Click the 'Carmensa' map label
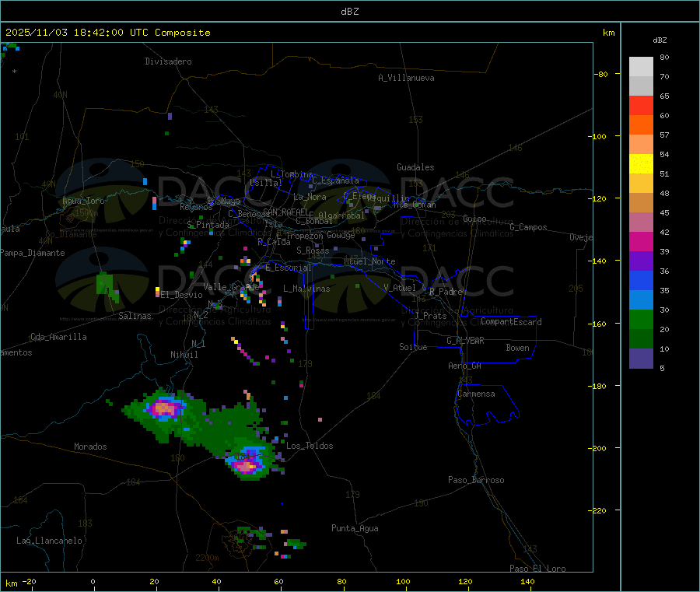Viewport: 700px width, 592px height. [x=476, y=394]
